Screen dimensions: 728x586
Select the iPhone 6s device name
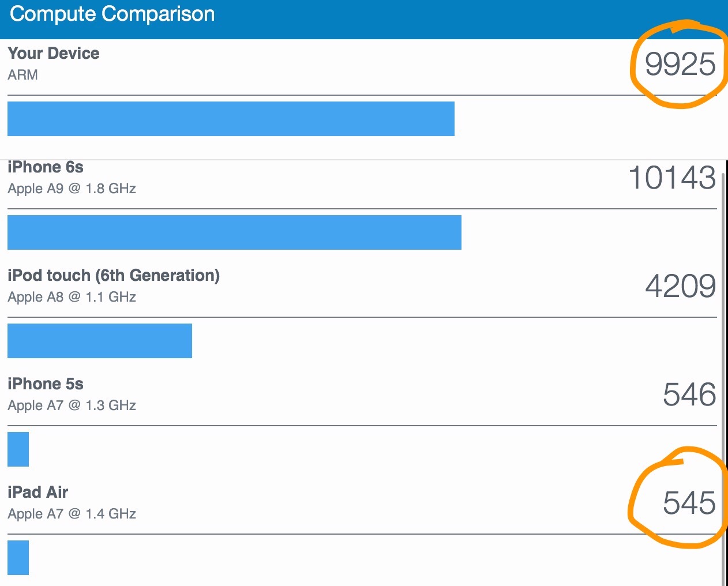(x=46, y=167)
